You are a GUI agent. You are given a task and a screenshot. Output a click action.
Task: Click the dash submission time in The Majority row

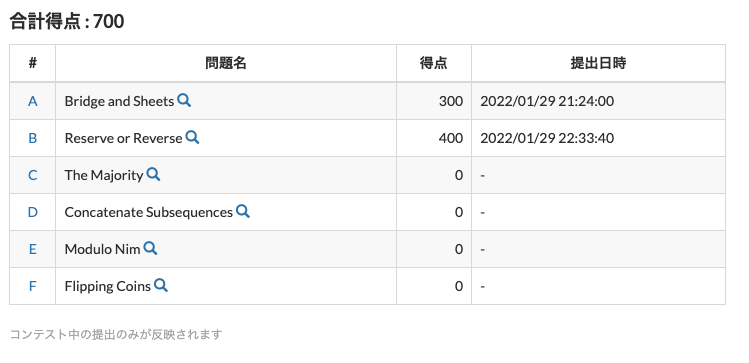pos(482,175)
